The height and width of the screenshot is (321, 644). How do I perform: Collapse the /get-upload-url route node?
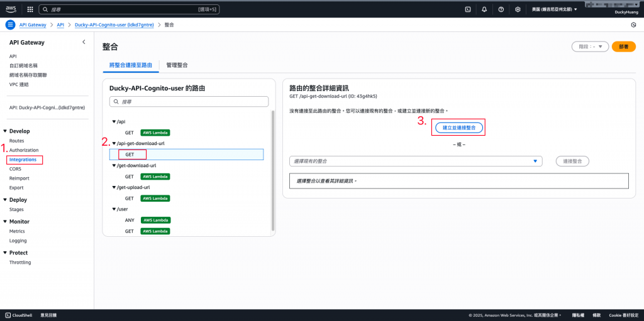114,187
